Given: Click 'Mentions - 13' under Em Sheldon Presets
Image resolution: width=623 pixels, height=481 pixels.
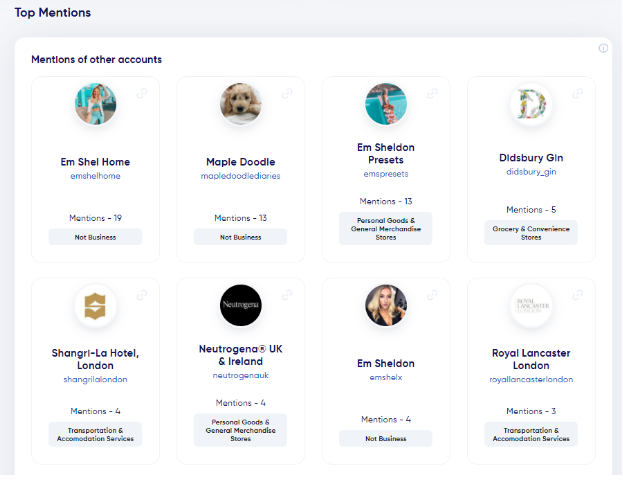Looking at the screenshot, I should click(386, 201).
